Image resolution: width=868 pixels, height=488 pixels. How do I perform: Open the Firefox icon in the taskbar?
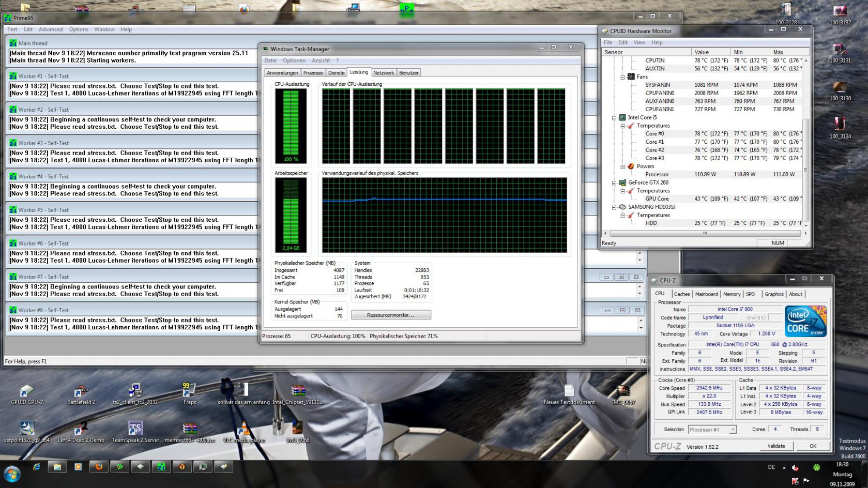coord(98,467)
